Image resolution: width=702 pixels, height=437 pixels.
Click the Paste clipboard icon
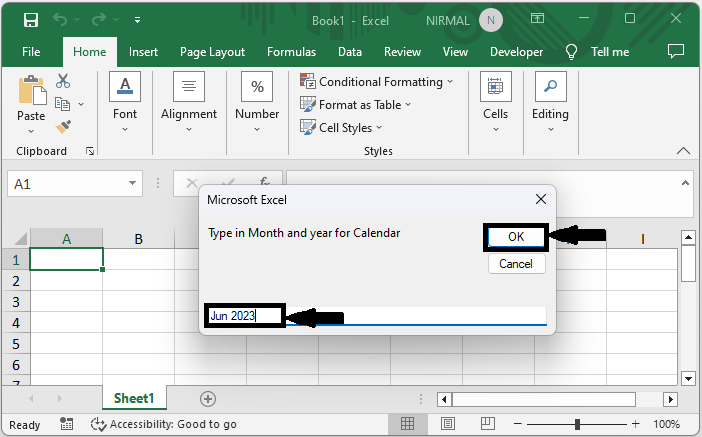coord(32,90)
